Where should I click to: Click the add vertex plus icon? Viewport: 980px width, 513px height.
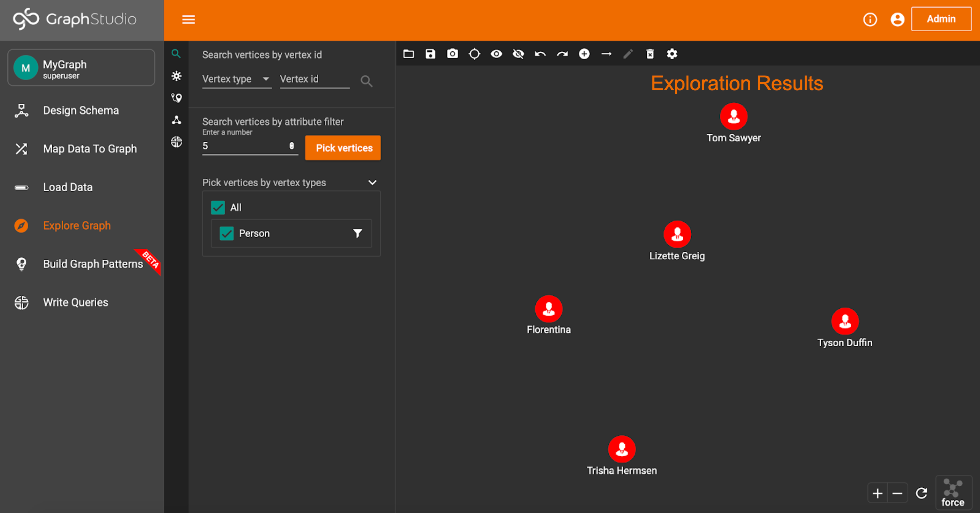[584, 54]
